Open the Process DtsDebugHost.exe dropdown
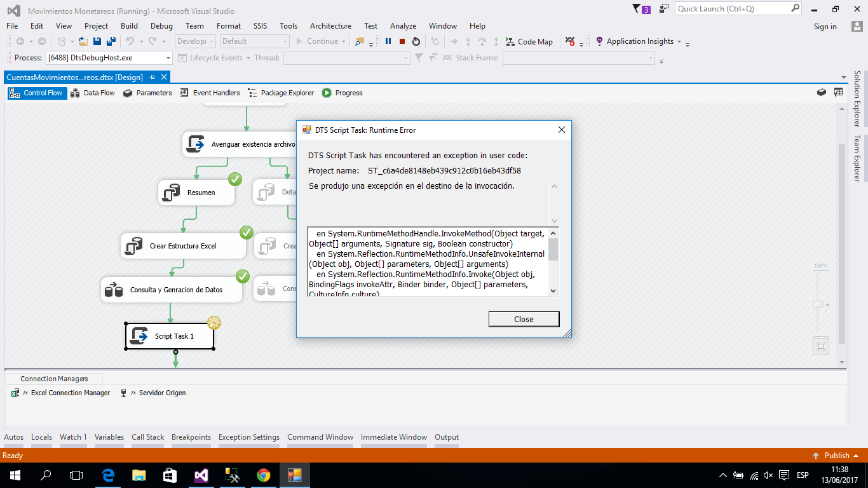868x488 pixels. (168, 57)
